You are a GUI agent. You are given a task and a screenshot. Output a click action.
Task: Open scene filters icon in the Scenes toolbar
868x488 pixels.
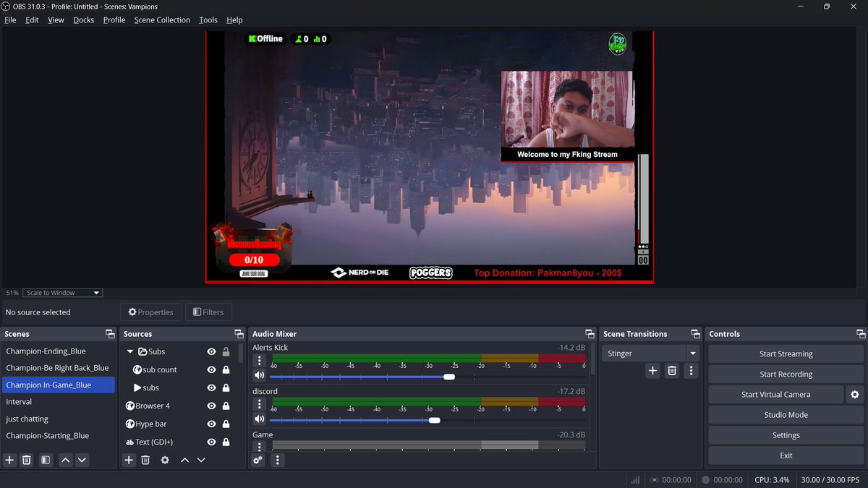45,460
